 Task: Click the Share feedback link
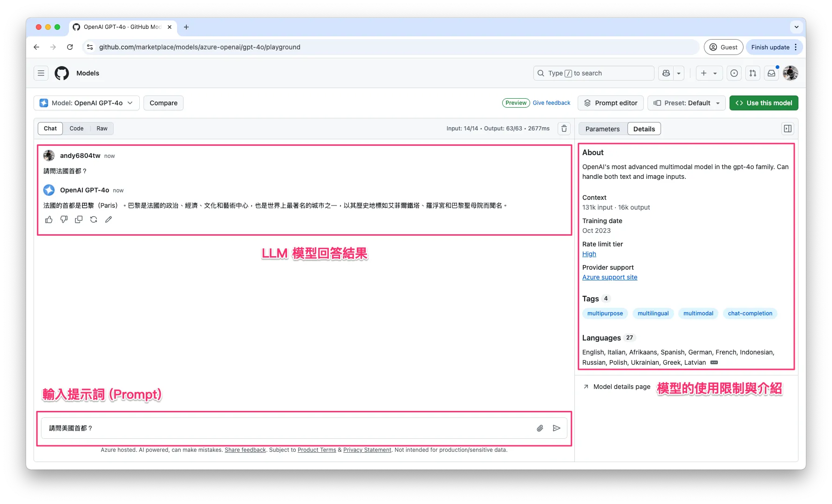pos(245,450)
